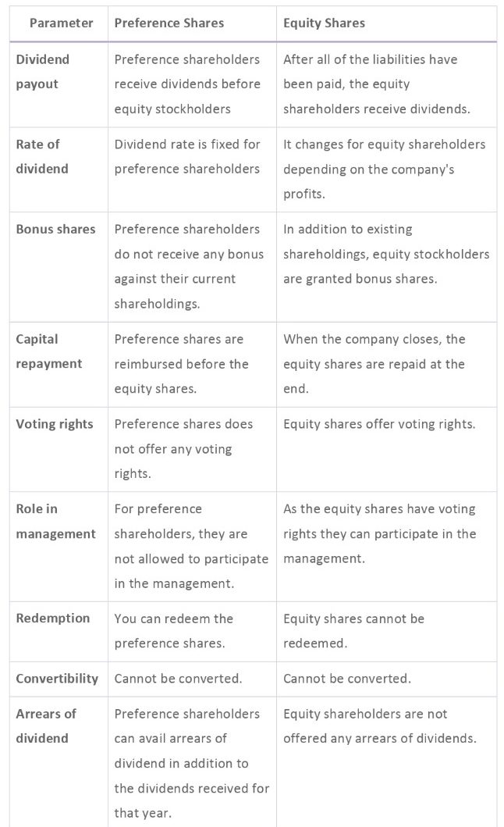Click the Role in management row label
Screen dimensions: 504x827
[x=55, y=521]
